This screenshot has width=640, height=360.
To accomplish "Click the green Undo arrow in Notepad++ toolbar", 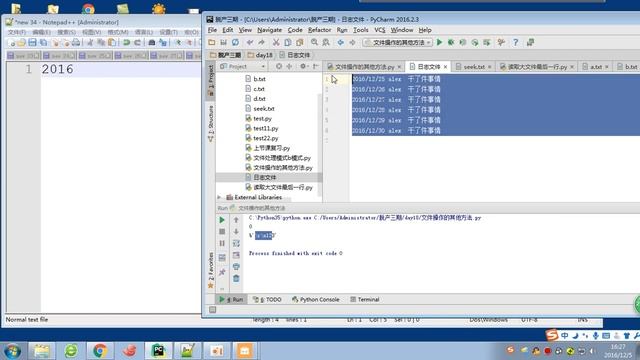I will 126,42.
